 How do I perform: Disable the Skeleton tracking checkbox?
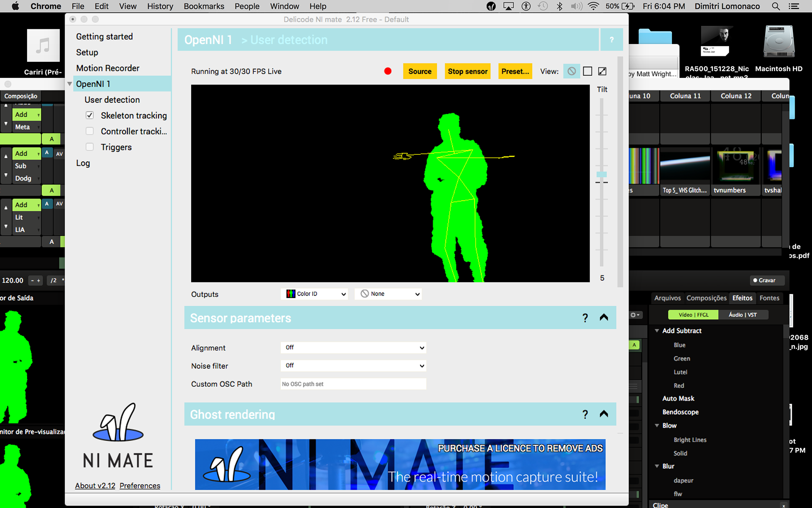coord(90,115)
